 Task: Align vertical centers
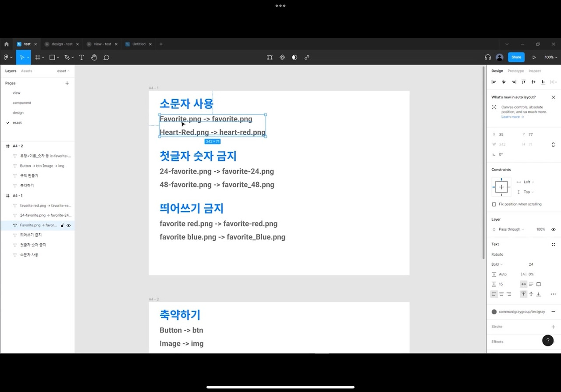533,82
